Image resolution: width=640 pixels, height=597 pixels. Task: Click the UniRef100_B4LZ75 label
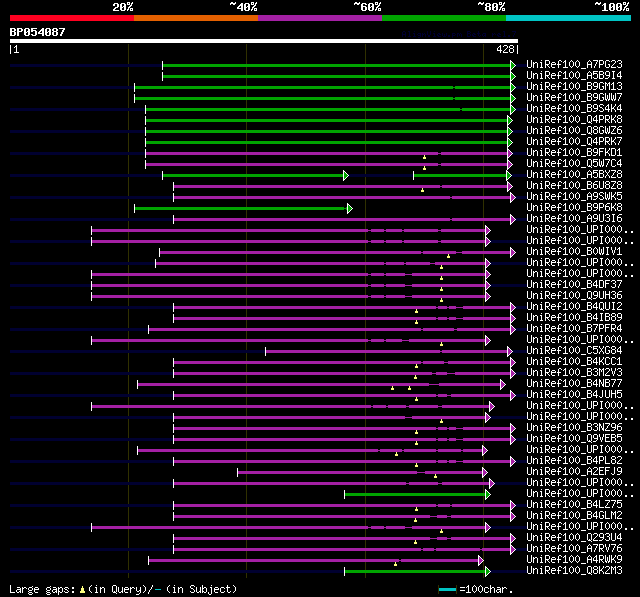click(x=574, y=505)
